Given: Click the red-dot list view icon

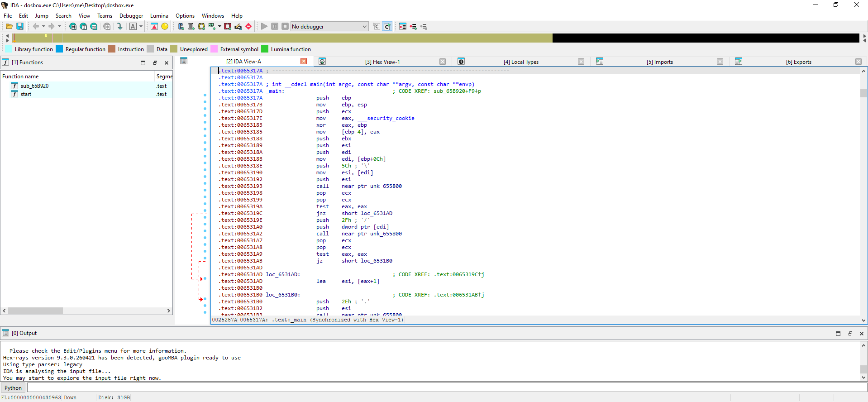Looking at the screenshot, I should [x=403, y=26].
